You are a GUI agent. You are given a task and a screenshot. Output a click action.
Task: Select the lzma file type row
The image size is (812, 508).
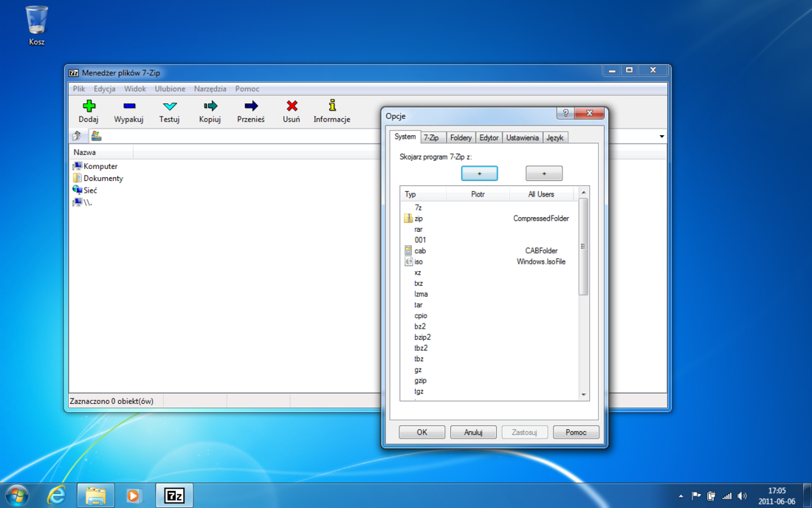[x=489, y=294]
